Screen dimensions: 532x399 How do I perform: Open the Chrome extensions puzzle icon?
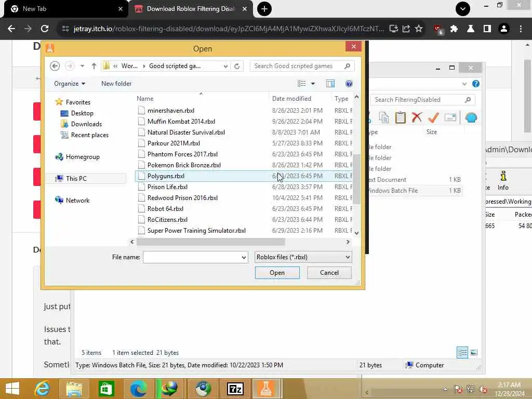(454, 29)
